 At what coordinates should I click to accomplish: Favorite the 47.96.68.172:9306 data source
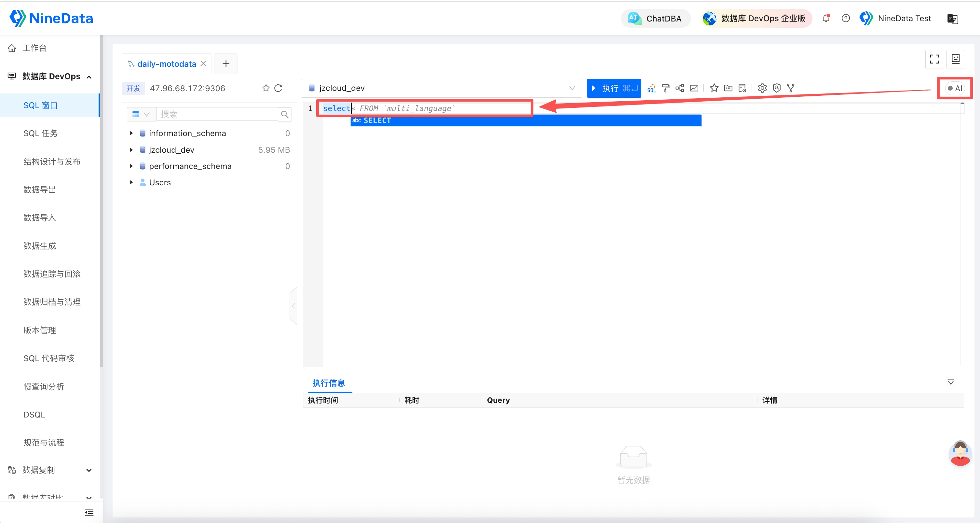(265, 88)
